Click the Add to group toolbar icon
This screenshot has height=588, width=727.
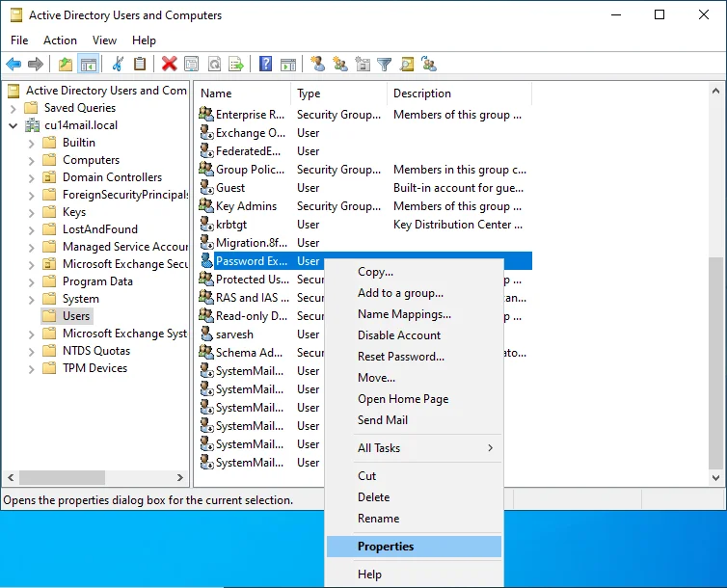[x=429, y=64]
